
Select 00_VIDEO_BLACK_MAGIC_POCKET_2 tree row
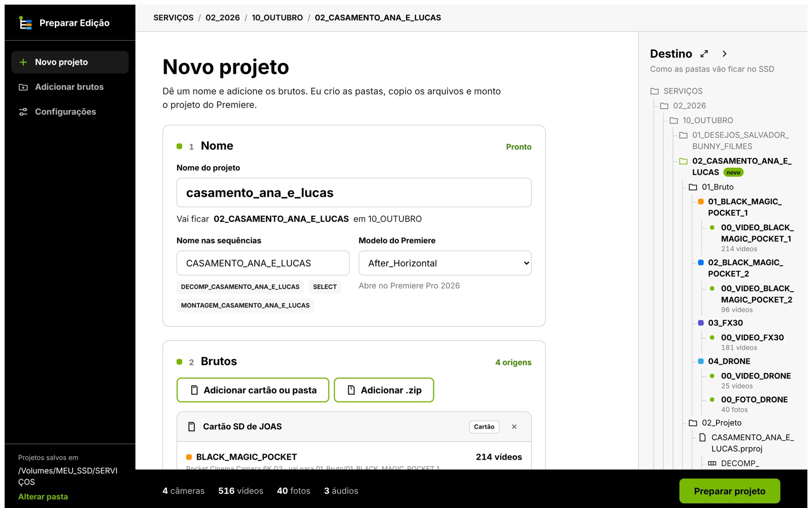tap(757, 294)
